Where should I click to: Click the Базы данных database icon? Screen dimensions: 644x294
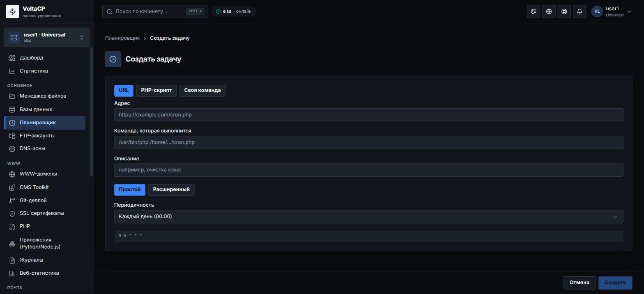(x=12, y=109)
